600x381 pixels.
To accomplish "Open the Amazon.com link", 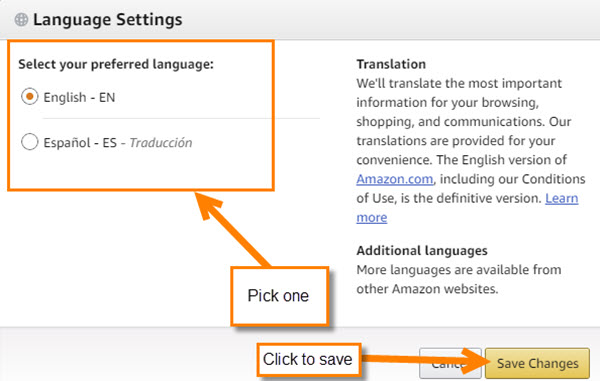I will click(395, 179).
